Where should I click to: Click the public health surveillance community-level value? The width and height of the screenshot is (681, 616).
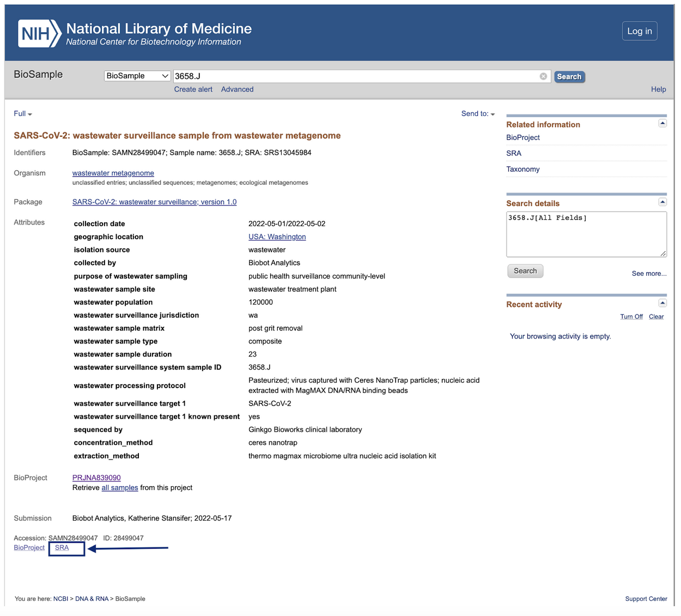click(x=317, y=276)
